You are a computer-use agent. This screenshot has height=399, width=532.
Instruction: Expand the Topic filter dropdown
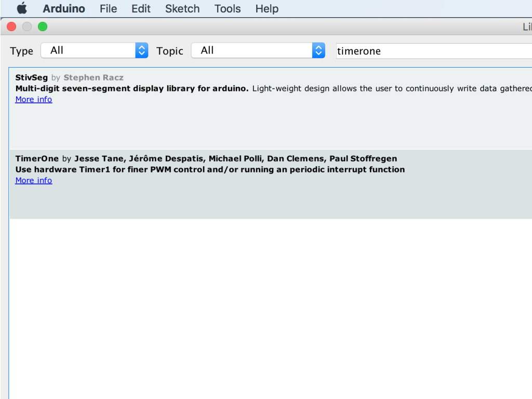(258, 50)
